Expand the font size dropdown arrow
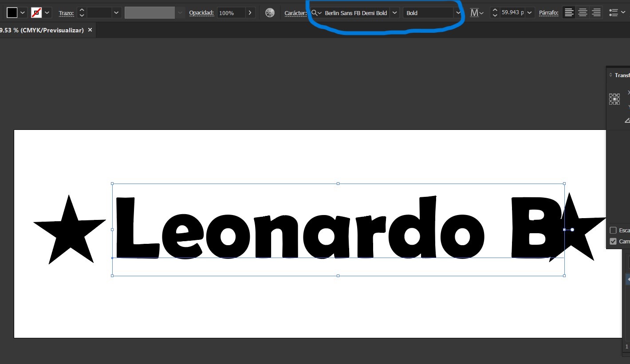The width and height of the screenshot is (630, 364). pyautogui.click(x=529, y=13)
